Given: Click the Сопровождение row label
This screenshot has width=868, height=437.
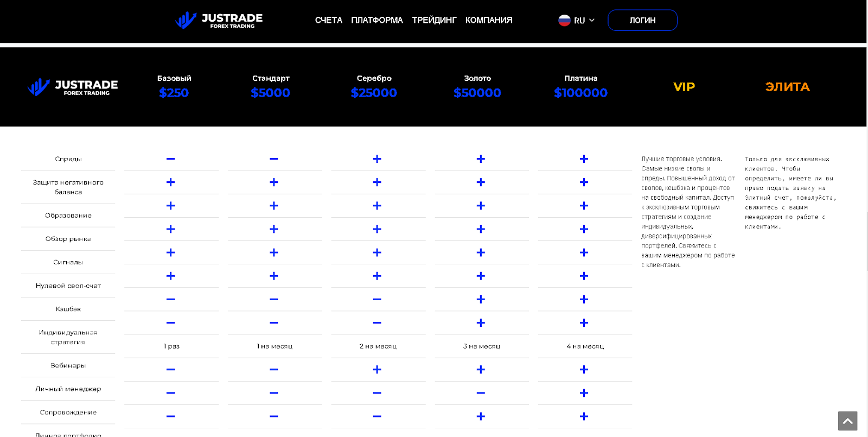Looking at the screenshot, I should (68, 412).
